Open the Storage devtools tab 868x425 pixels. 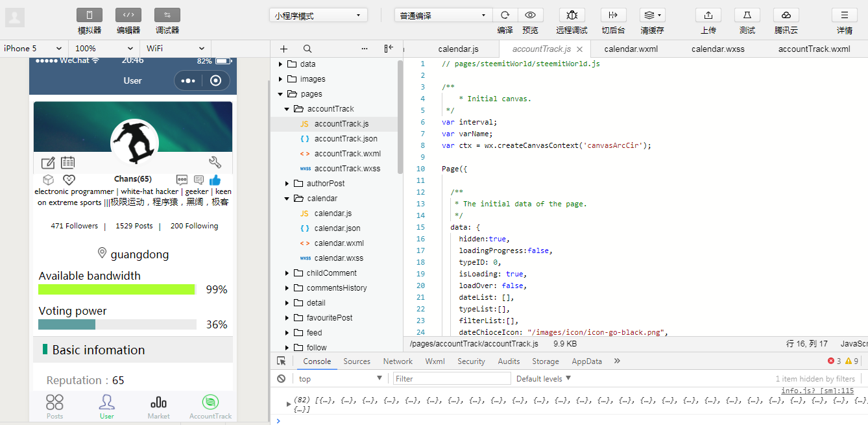[546, 361]
